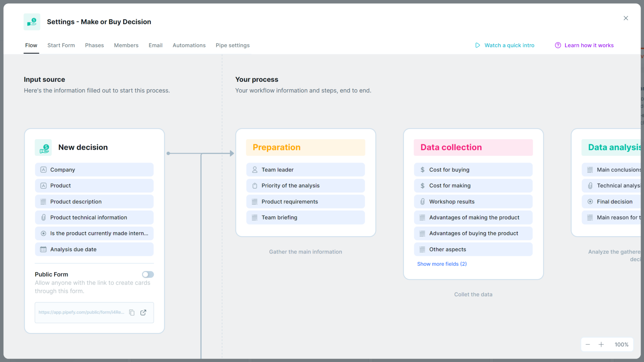The width and height of the screenshot is (644, 362).
Task: Click Watch a quick intro
Action: 509,45
